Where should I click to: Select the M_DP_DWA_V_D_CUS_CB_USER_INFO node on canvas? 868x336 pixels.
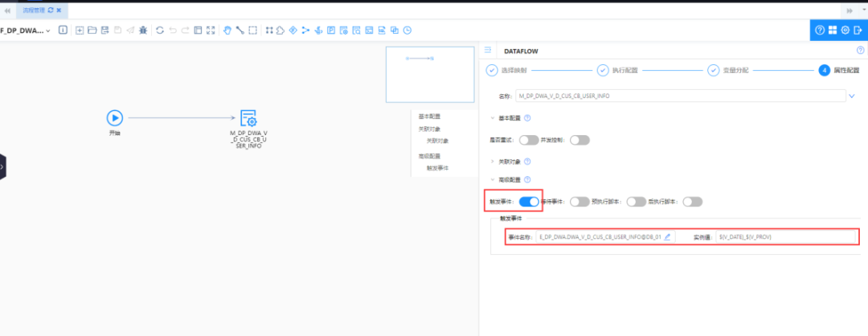pos(248,129)
